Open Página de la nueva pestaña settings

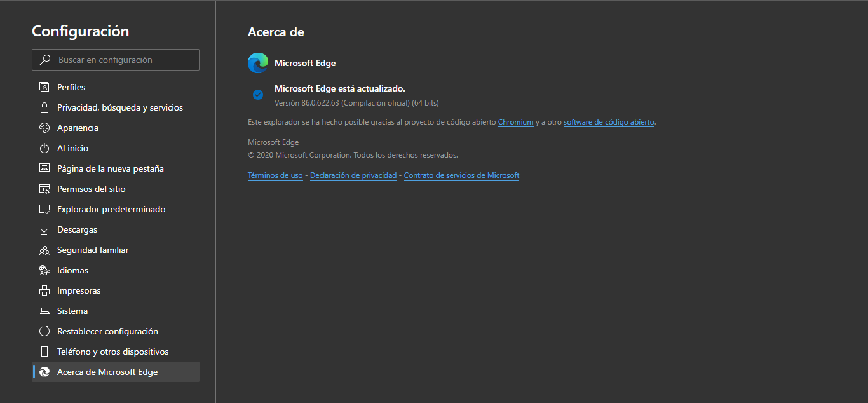tap(116, 168)
